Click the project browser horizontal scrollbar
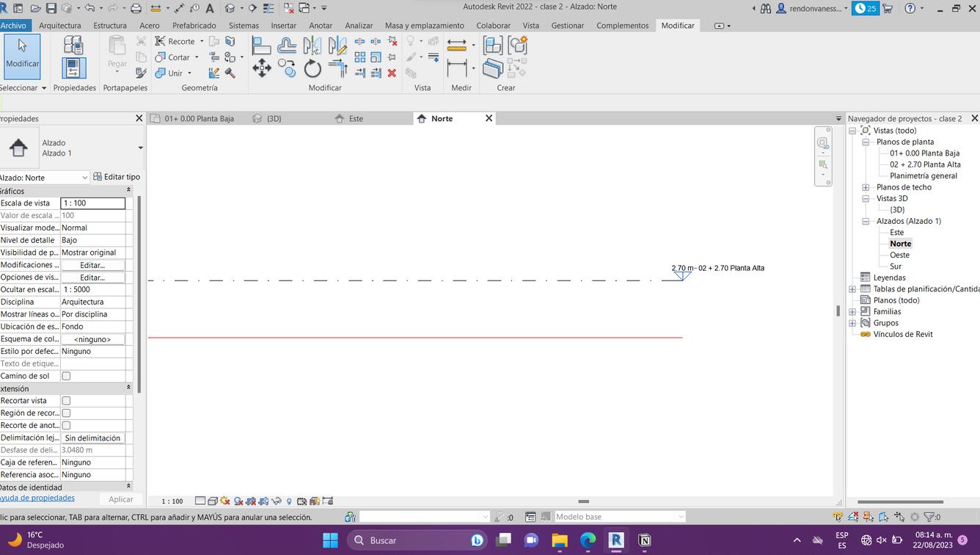The image size is (980, 555). coord(900,502)
